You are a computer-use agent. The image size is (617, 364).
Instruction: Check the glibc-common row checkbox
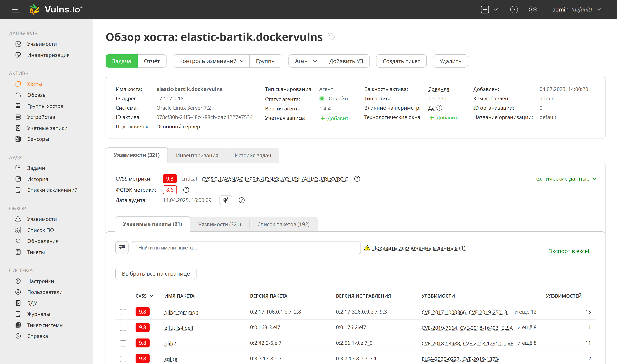pos(123,312)
